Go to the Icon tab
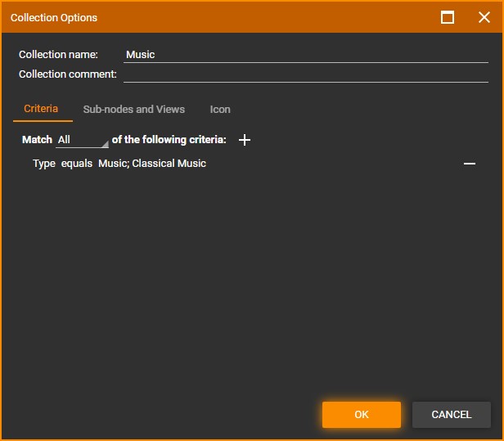The image size is (504, 441). tap(220, 110)
